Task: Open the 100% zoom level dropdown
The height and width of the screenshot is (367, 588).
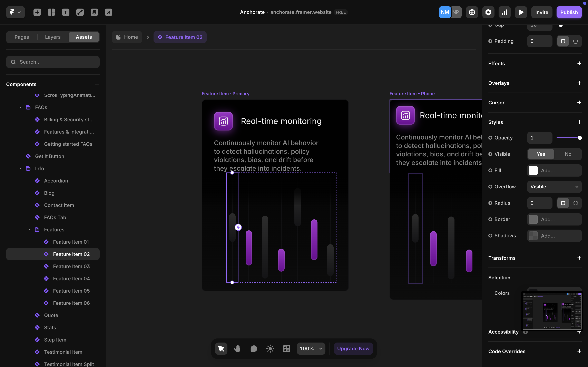Action: click(x=311, y=349)
